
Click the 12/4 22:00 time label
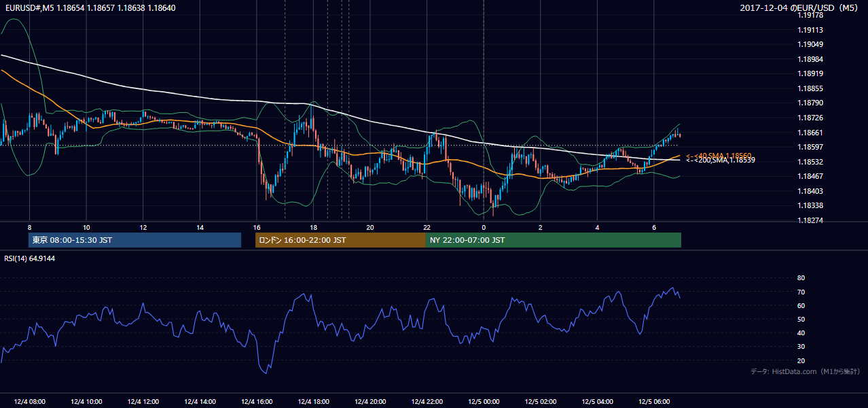(427, 402)
